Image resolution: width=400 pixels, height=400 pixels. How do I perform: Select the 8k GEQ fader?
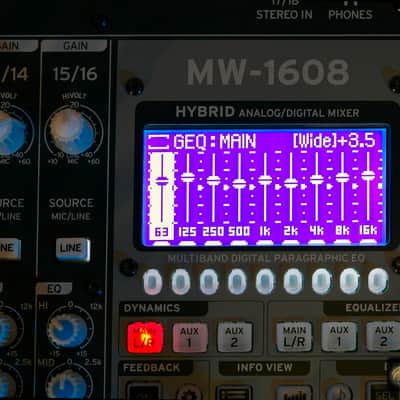click(x=342, y=177)
